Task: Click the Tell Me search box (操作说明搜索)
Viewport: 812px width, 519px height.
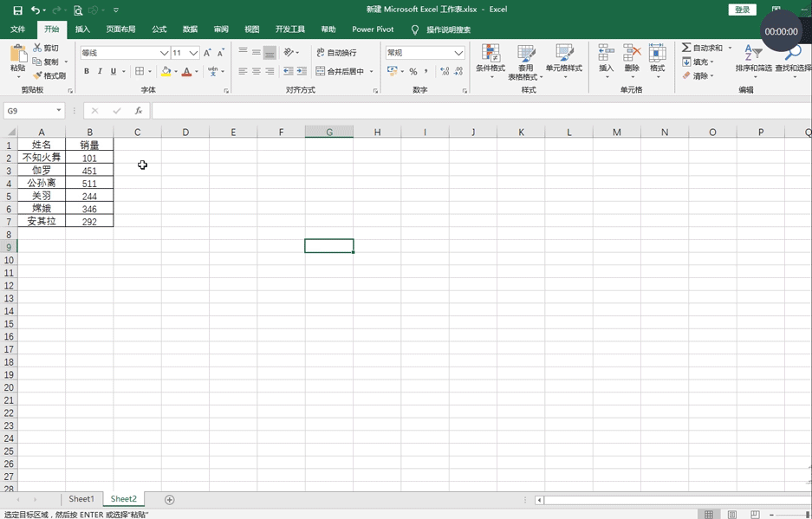Action: coord(449,30)
